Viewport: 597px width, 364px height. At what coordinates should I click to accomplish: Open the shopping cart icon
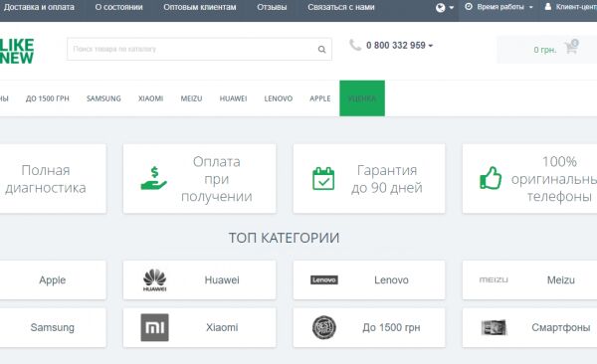coord(571,47)
